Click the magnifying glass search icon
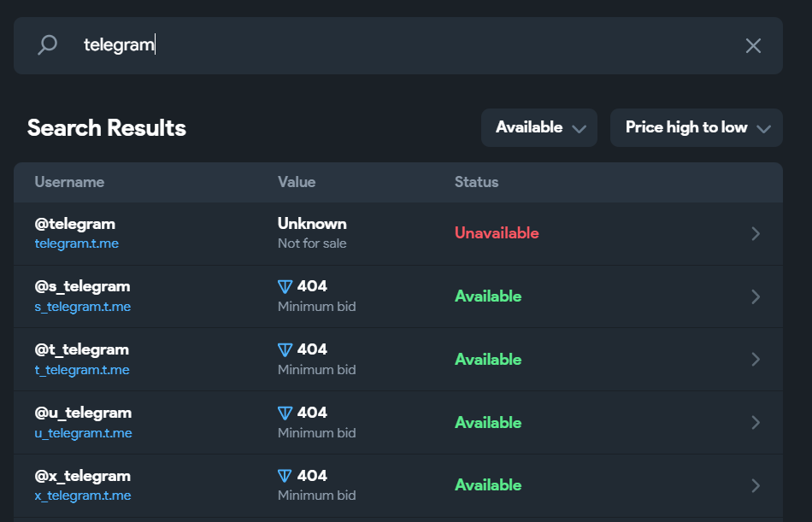Image resolution: width=812 pixels, height=522 pixels. tap(48, 45)
